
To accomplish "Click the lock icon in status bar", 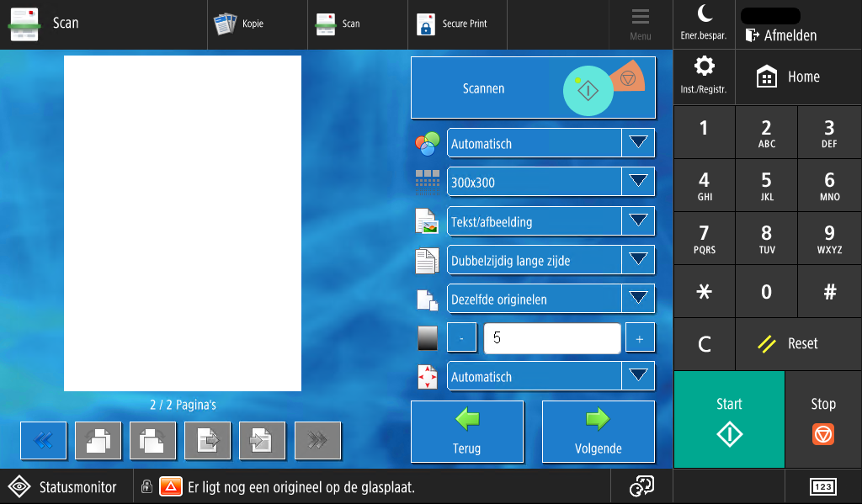I will [x=146, y=486].
